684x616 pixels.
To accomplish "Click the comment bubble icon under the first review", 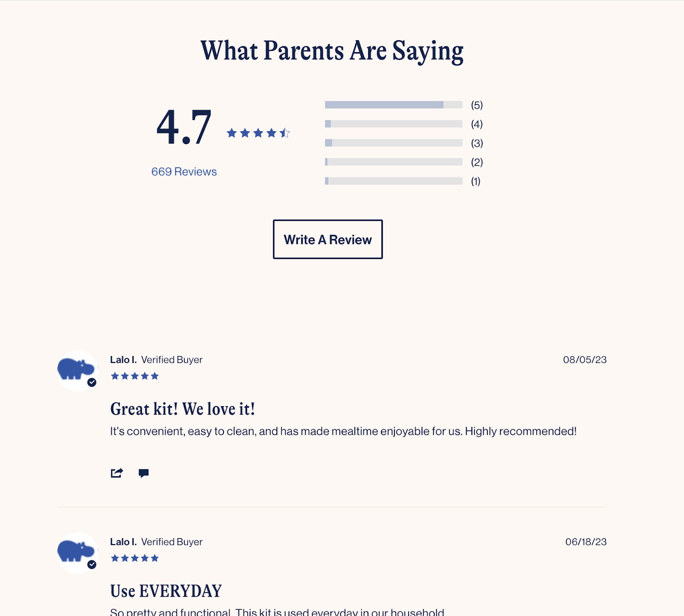I will (144, 473).
